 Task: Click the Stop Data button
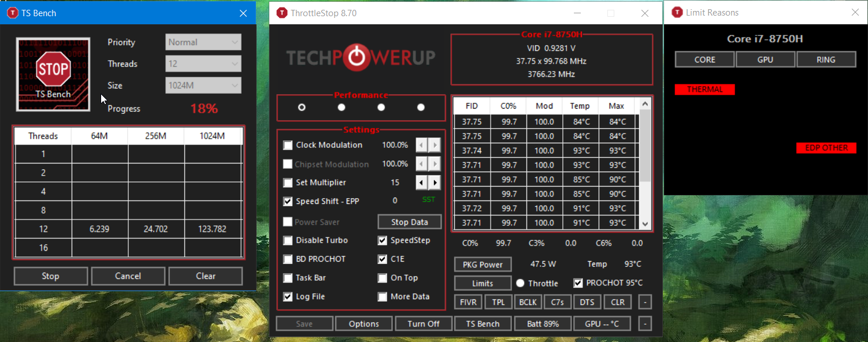(x=410, y=222)
